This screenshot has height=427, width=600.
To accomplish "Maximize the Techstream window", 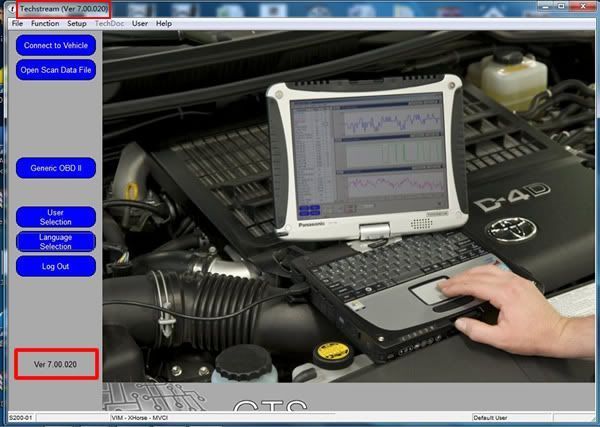I will click(x=561, y=7).
